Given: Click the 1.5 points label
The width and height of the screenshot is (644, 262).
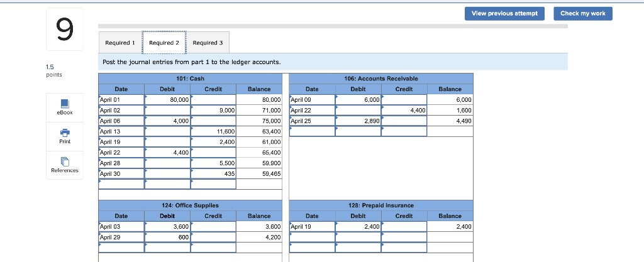Looking at the screenshot, I should [54, 70].
